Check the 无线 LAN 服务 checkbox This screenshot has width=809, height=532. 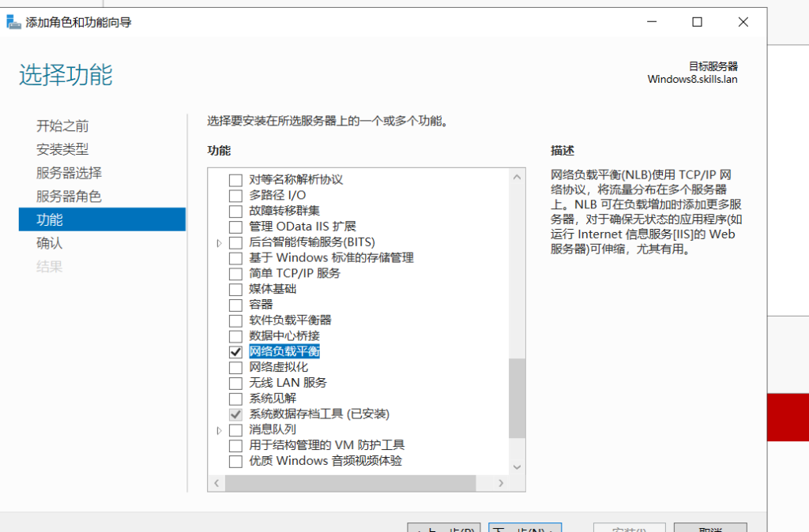[x=235, y=383]
